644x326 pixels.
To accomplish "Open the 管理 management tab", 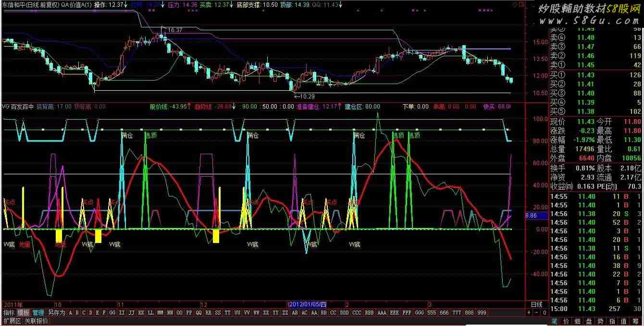I will click(x=38, y=313).
